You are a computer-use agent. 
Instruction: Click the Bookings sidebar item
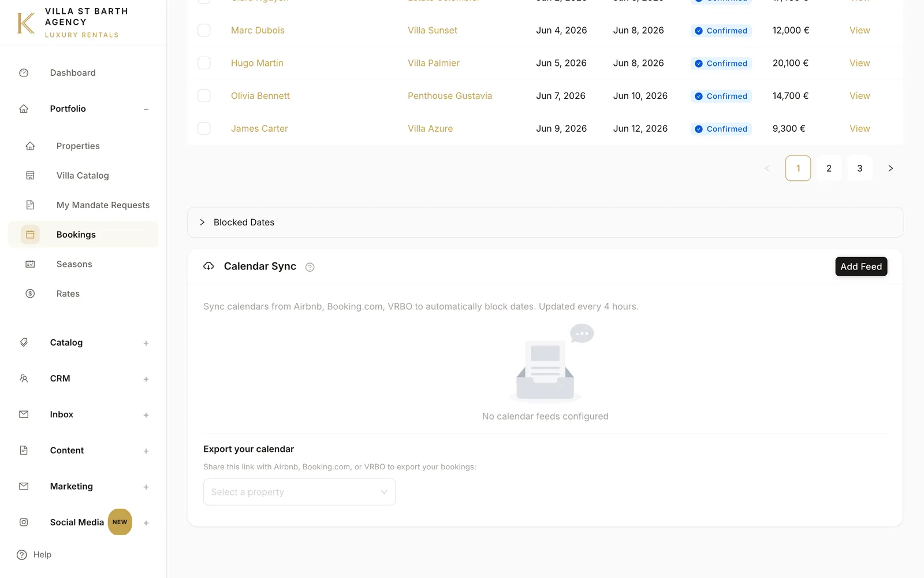83,235
